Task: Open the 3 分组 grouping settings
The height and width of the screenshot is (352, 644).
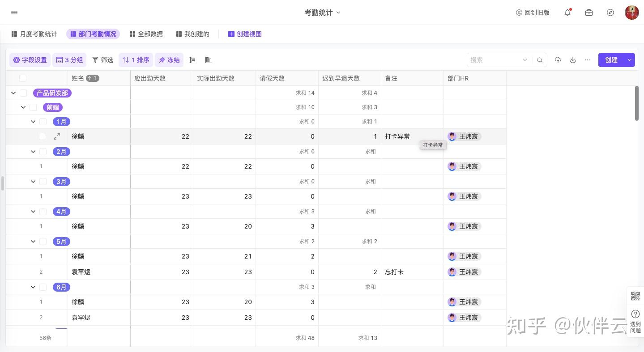Action: (69, 60)
